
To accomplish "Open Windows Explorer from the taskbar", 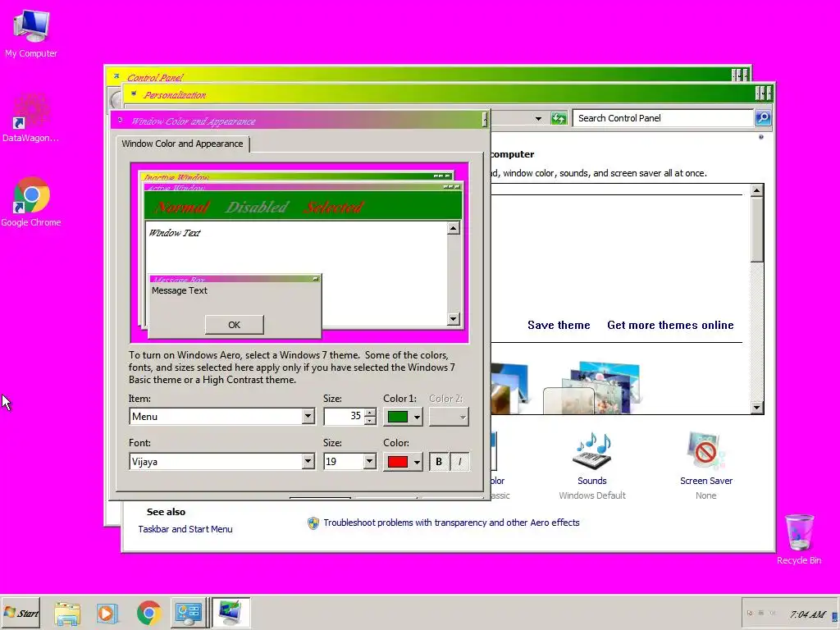I will [67, 614].
